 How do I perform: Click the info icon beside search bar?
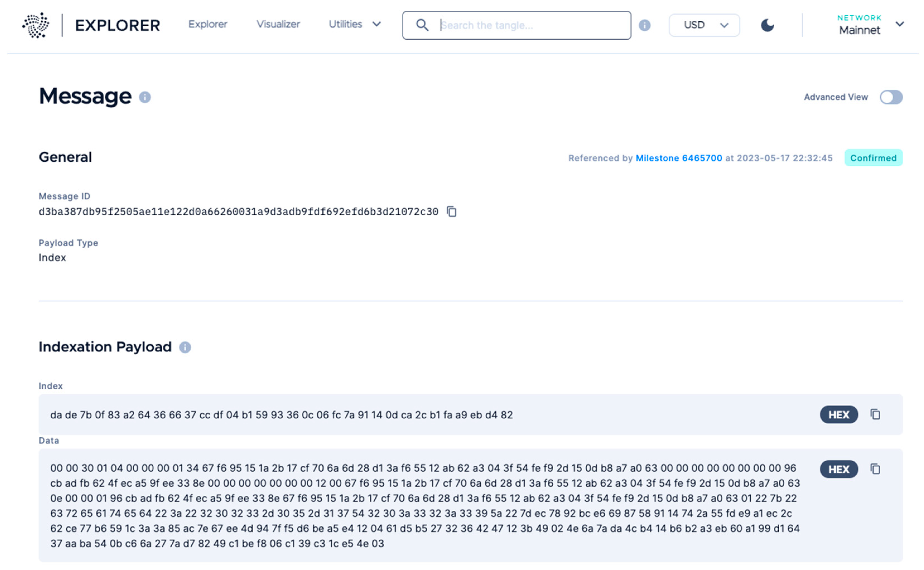tap(644, 25)
